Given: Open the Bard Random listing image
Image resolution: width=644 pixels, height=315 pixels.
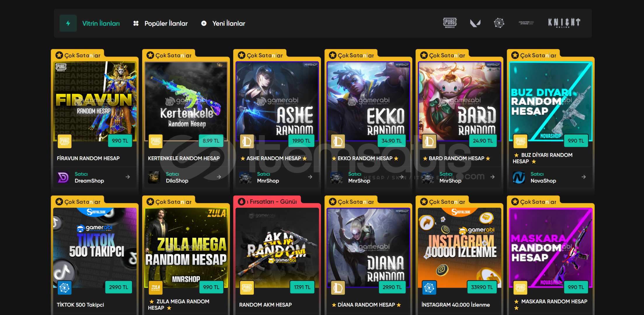Looking at the screenshot, I should point(460,101).
